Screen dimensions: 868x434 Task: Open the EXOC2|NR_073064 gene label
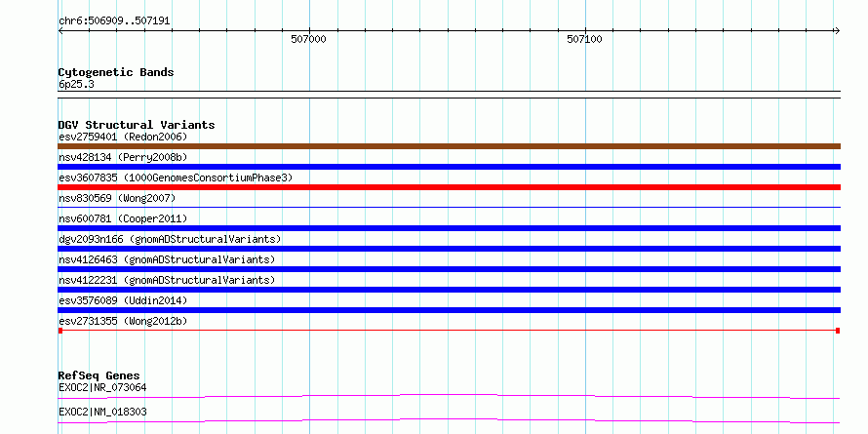102,387
